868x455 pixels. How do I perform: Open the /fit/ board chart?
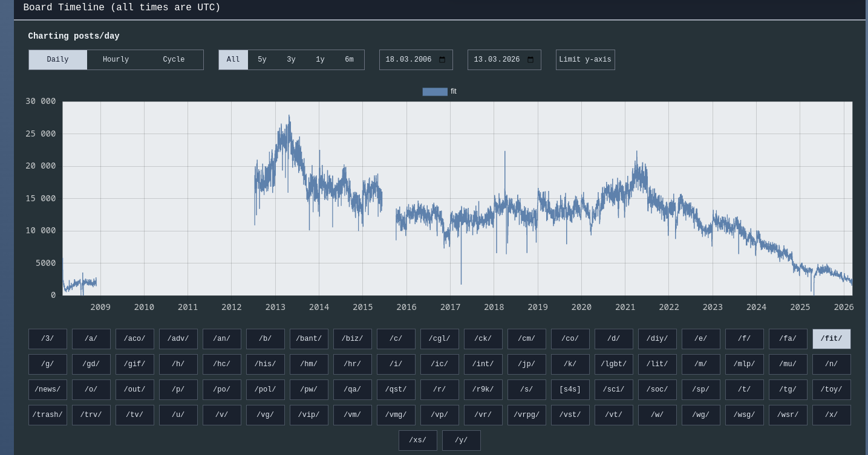pyautogui.click(x=832, y=339)
